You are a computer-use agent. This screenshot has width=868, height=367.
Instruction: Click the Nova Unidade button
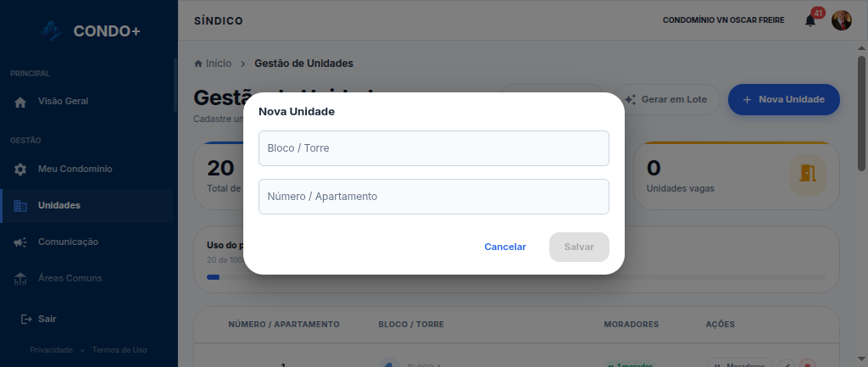click(x=784, y=100)
